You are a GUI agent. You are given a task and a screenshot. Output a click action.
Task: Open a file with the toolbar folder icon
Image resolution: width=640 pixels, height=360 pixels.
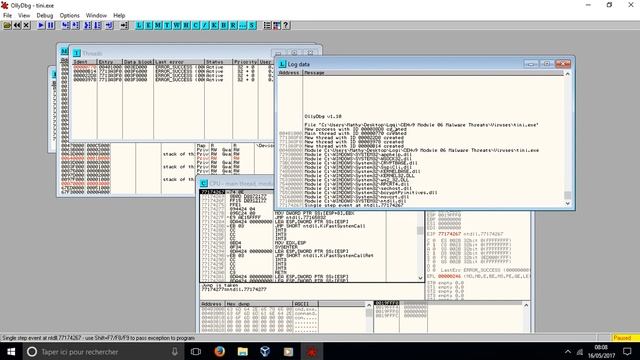tap(7, 25)
